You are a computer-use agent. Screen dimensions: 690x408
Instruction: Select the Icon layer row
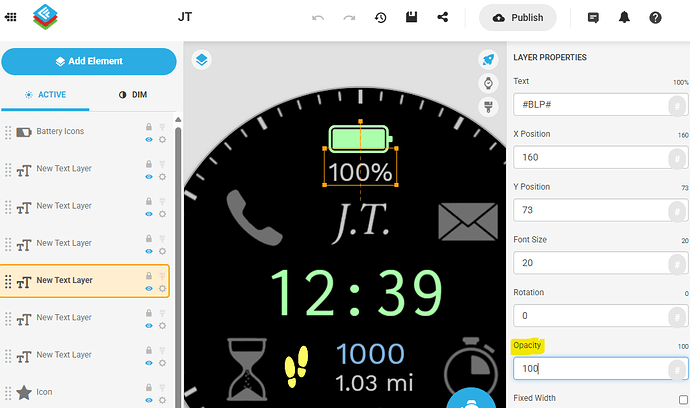[x=85, y=392]
